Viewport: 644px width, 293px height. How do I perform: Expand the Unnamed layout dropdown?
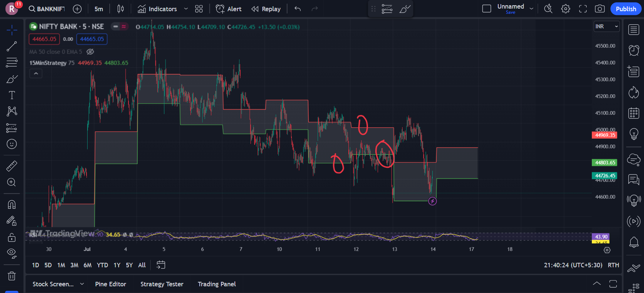coord(531,9)
